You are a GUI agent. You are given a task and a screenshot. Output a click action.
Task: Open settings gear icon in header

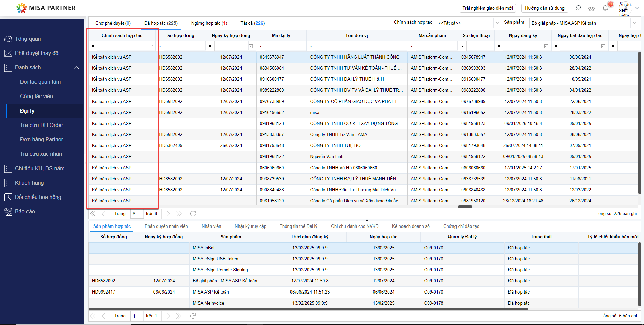click(x=591, y=8)
